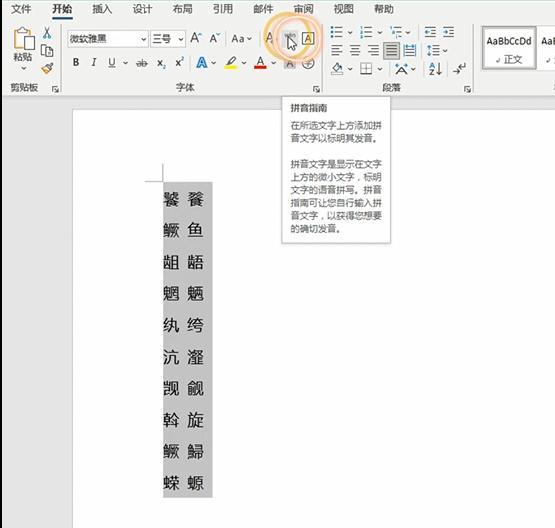
Task: Open the Line Spacing dropdown arrow
Action: coord(445,51)
